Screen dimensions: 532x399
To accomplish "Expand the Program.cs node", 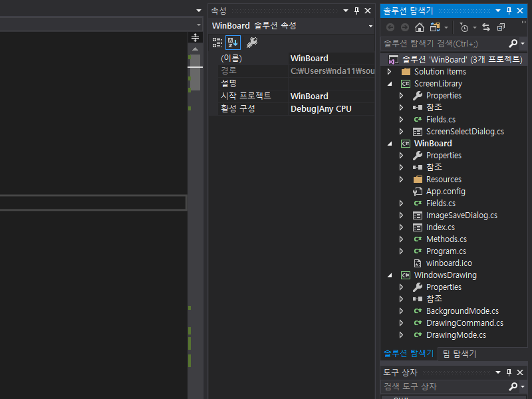I will coord(402,251).
